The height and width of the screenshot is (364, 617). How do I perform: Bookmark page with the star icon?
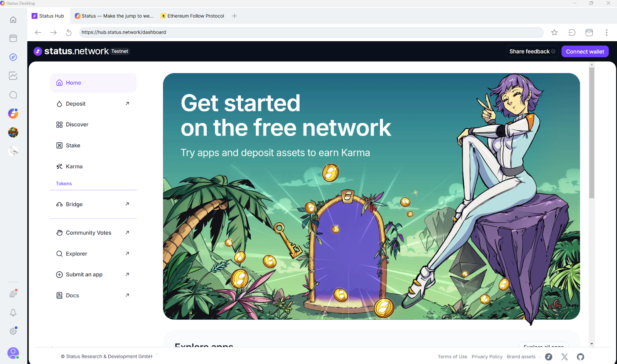pyautogui.click(x=554, y=32)
